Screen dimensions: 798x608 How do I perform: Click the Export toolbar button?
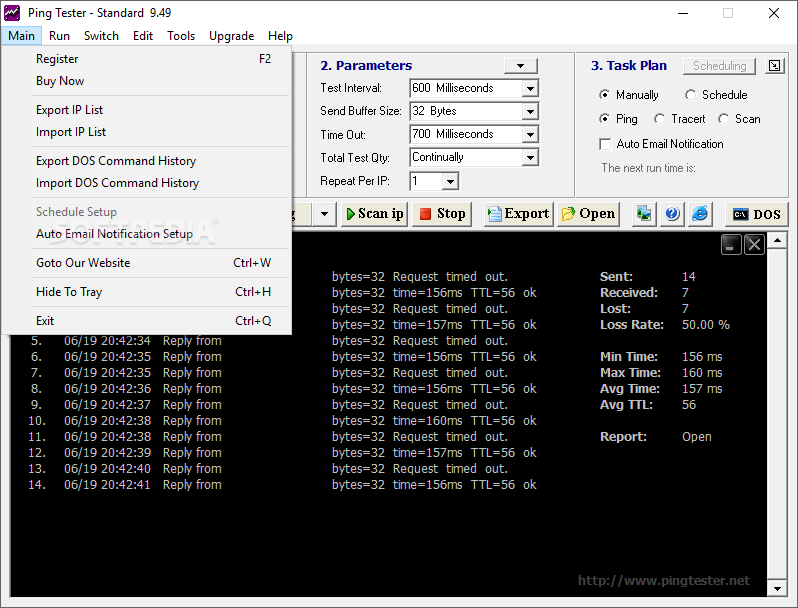coord(518,214)
